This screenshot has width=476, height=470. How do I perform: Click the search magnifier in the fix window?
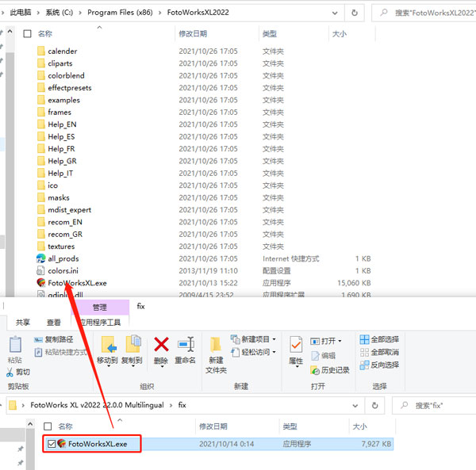pos(405,405)
